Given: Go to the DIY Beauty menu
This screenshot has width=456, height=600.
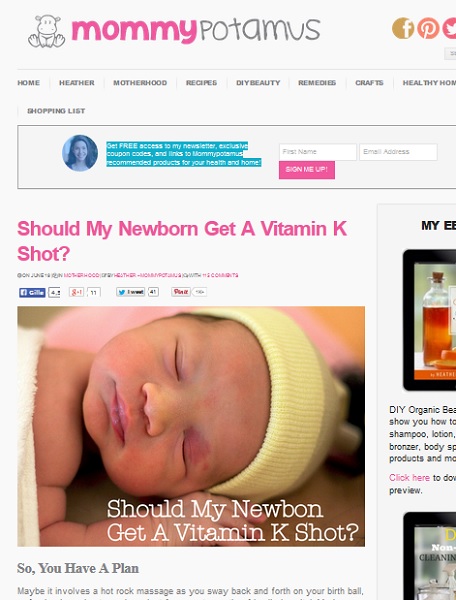Looking at the screenshot, I should click(x=258, y=83).
